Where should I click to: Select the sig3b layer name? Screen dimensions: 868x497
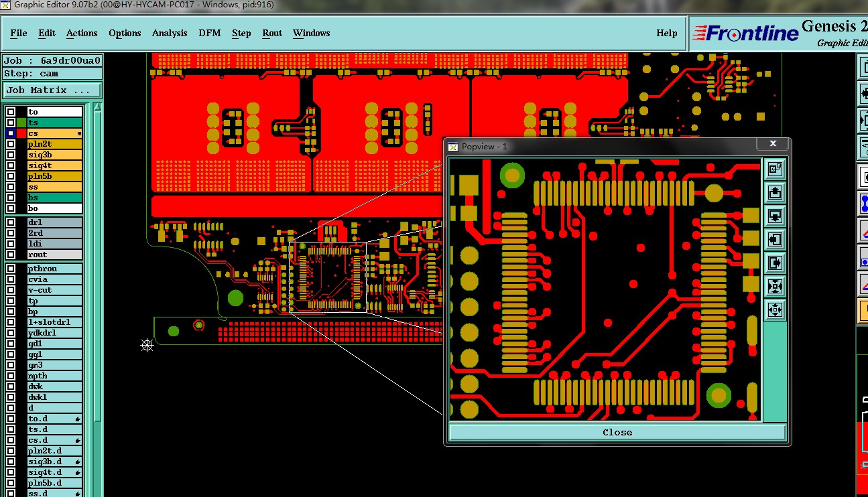pyautogui.click(x=54, y=155)
